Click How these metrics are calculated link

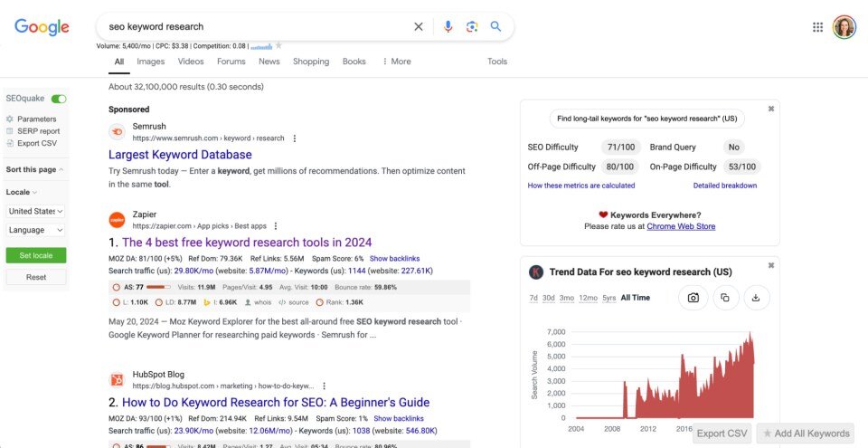pos(581,186)
